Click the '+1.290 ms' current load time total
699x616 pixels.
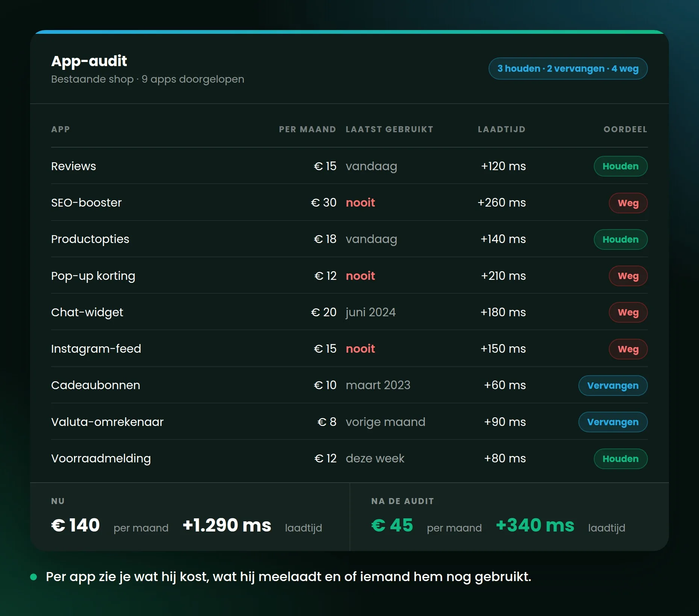click(x=227, y=525)
